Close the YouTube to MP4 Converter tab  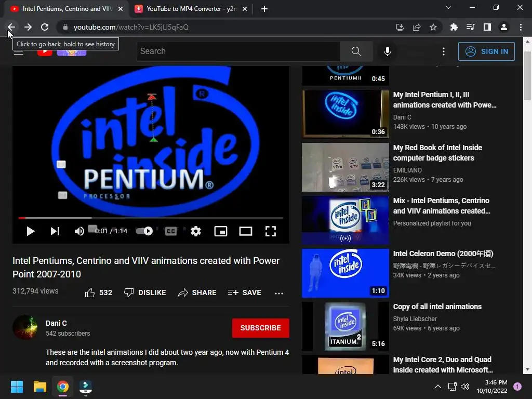(245, 9)
